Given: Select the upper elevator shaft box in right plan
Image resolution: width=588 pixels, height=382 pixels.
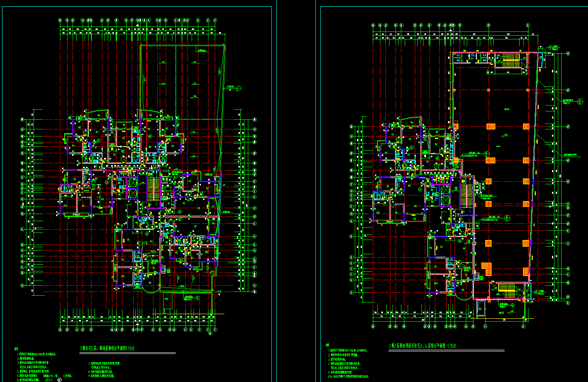Looking at the screenshot, I should pyautogui.click(x=445, y=190).
